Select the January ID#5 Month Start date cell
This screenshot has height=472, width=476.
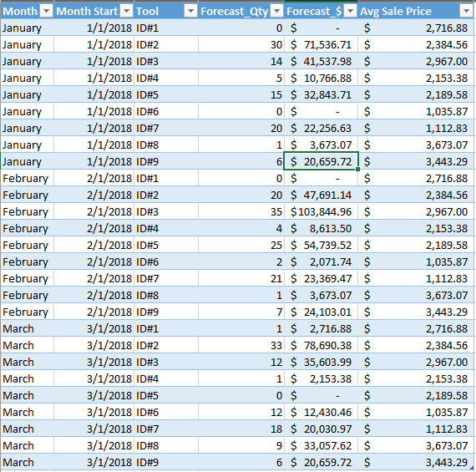point(94,94)
